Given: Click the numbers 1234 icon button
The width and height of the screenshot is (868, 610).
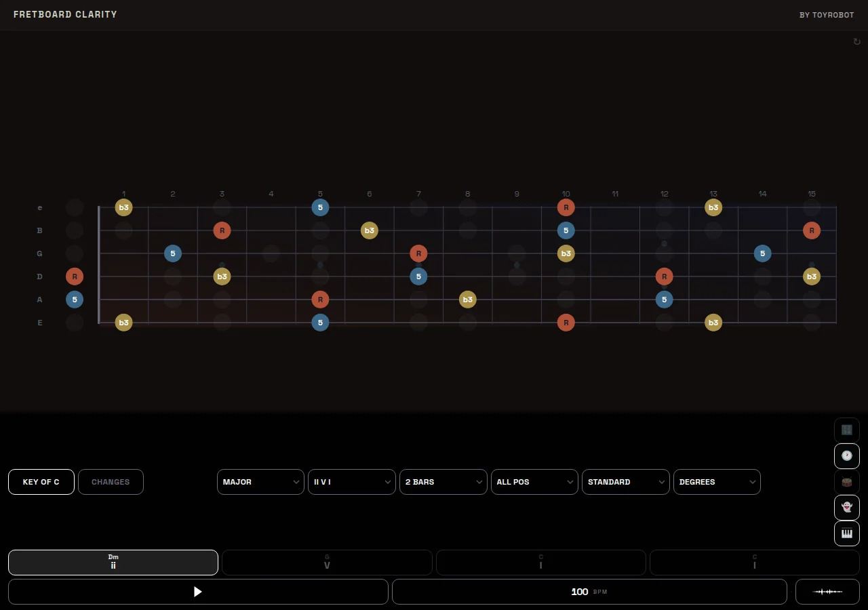Looking at the screenshot, I should point(846,430).
